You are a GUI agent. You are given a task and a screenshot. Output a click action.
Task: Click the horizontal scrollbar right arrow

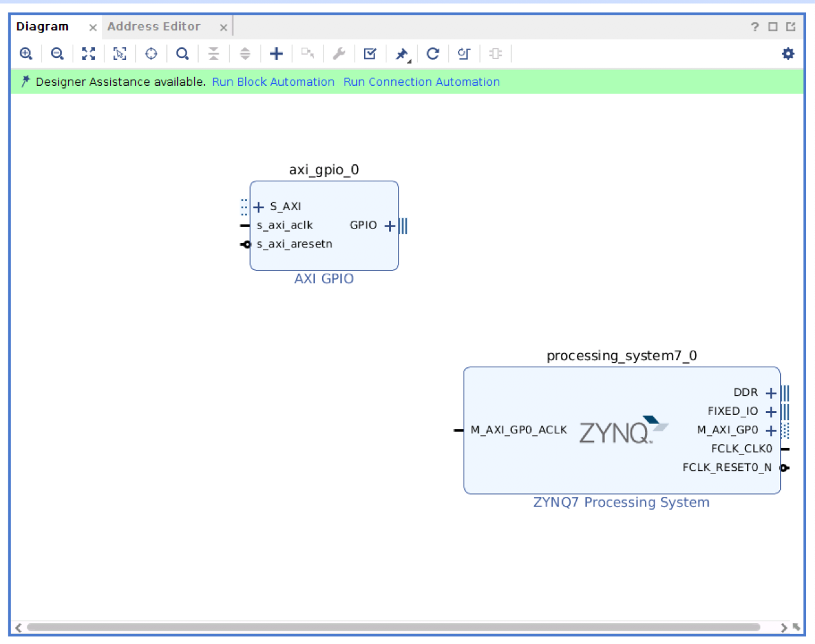tap(784, 627)
